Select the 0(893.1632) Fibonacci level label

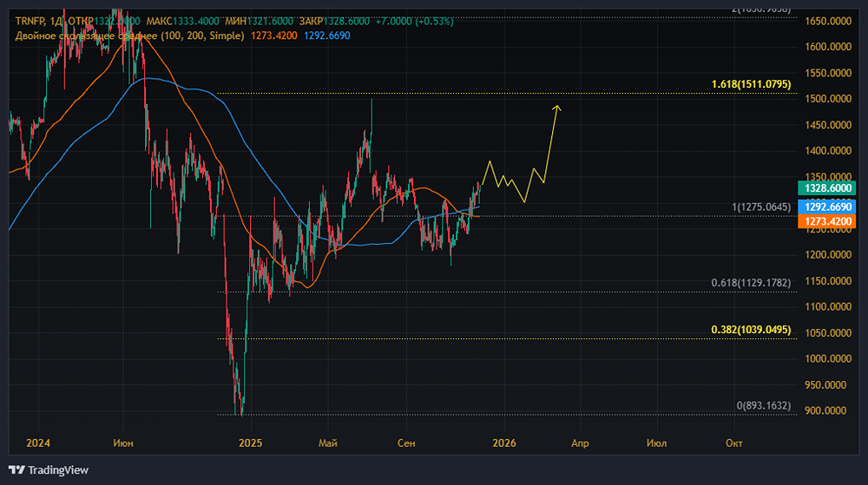tap(763, 405)
